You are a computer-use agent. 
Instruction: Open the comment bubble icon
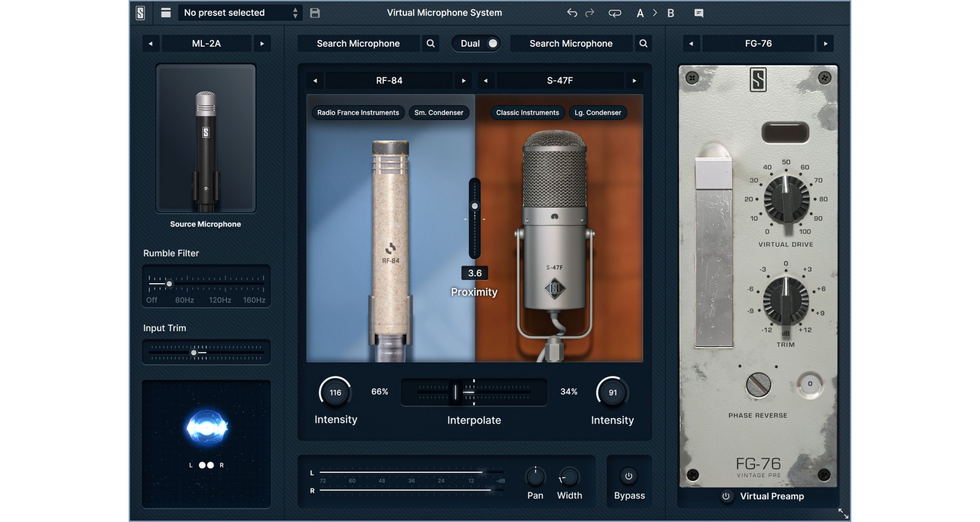point(699,13)
